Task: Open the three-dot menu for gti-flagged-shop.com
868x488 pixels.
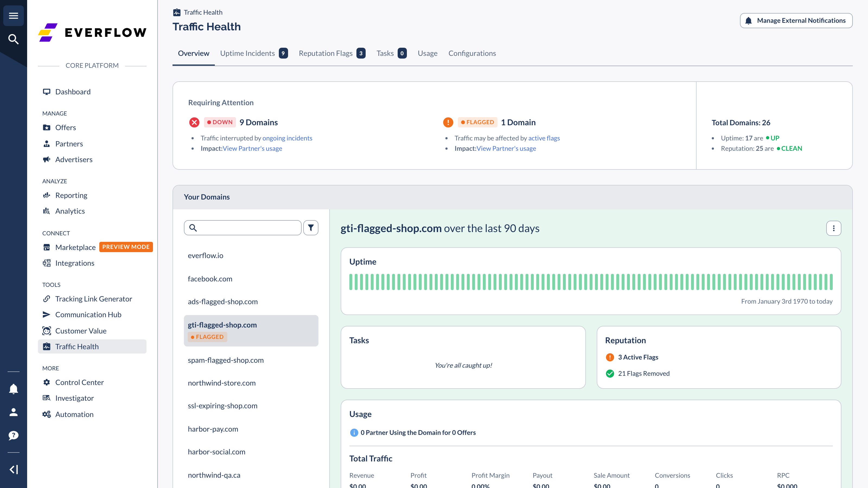Action: click(x=834, y=228)
